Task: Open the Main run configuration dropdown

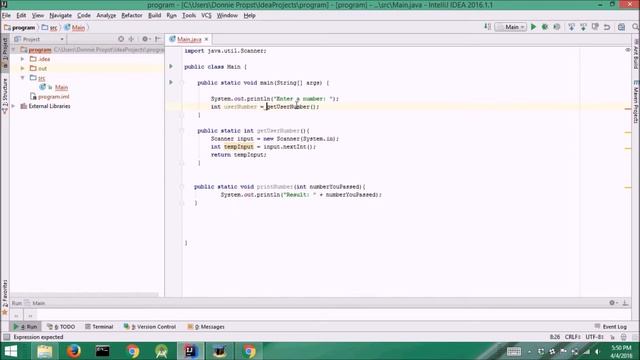Action: [x=511, y=27]
